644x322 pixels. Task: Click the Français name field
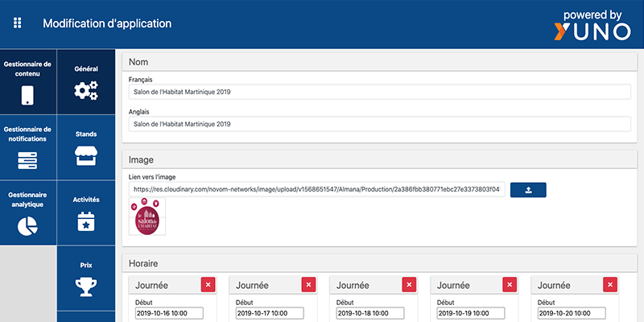(x=380, y=92)
